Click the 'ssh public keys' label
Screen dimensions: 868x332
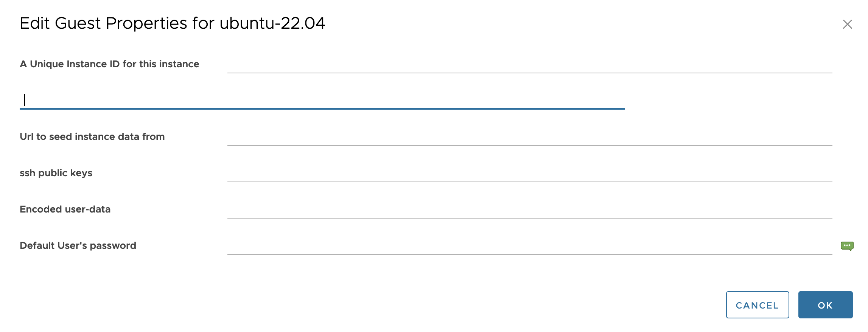point(56,173)
